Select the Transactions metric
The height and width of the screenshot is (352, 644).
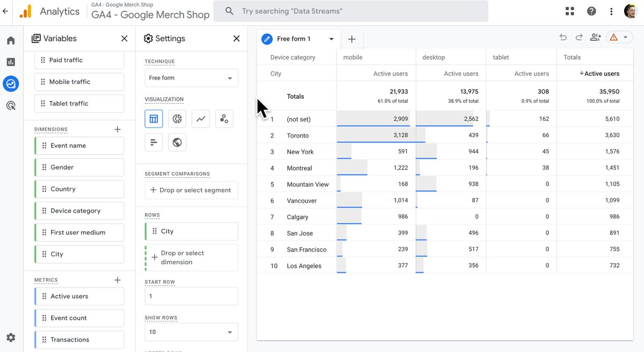[79, 340]
